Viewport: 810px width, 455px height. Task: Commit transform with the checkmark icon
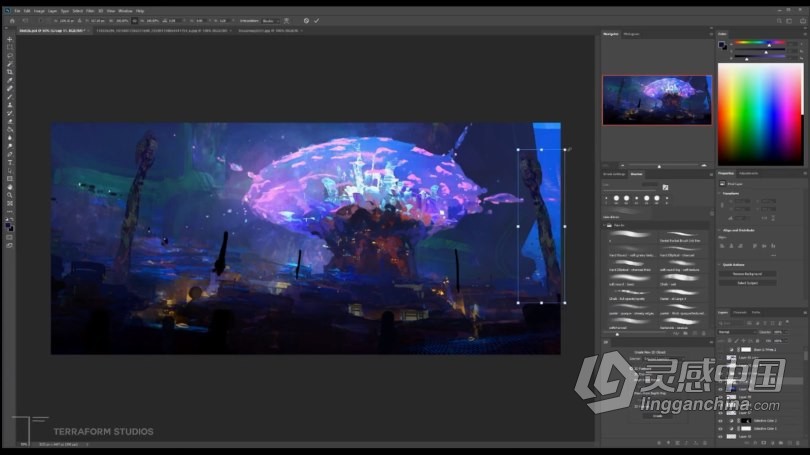[x=317, y=20]
